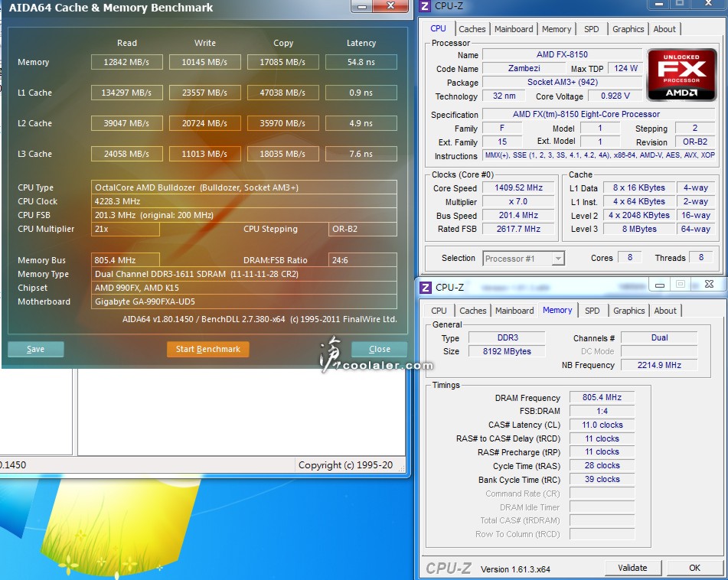Open the Caches tab in the top CPU-Z window
Viewport: 728px width, 580px height.
[472, 29]
